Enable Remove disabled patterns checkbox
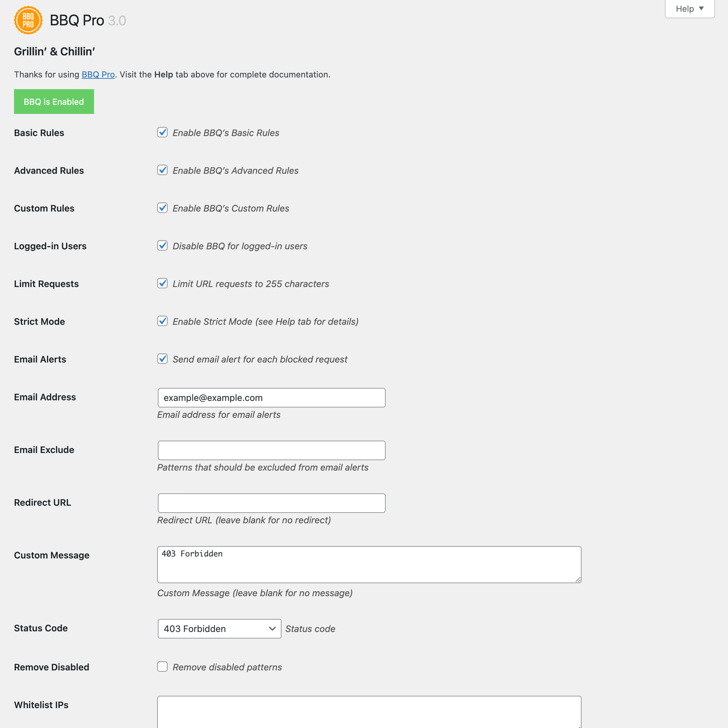The width and height of the screenshot is (728, 728). [162, 666]
